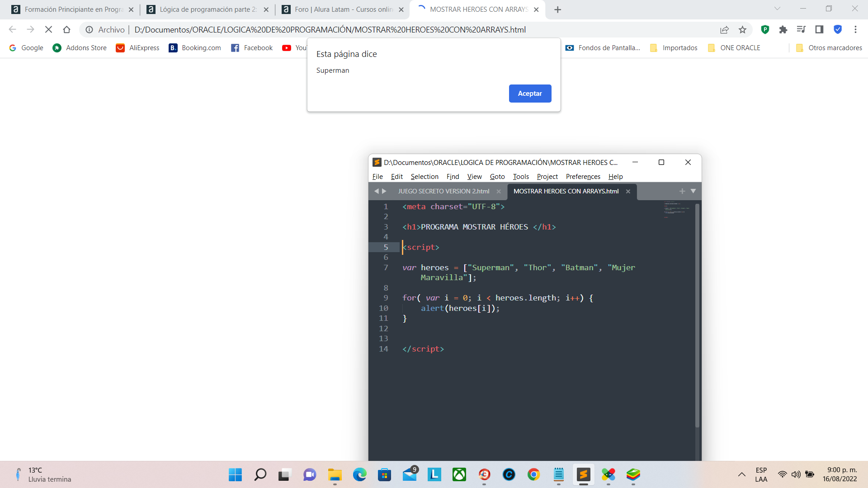
Task: Open the Facebook bookmark
Action: click(x=252, y=48)
